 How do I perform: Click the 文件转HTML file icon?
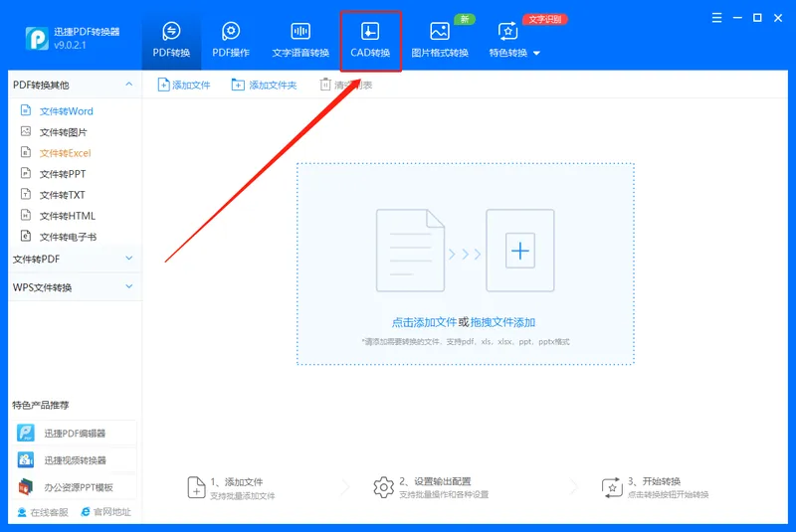[x=26, y=215]
